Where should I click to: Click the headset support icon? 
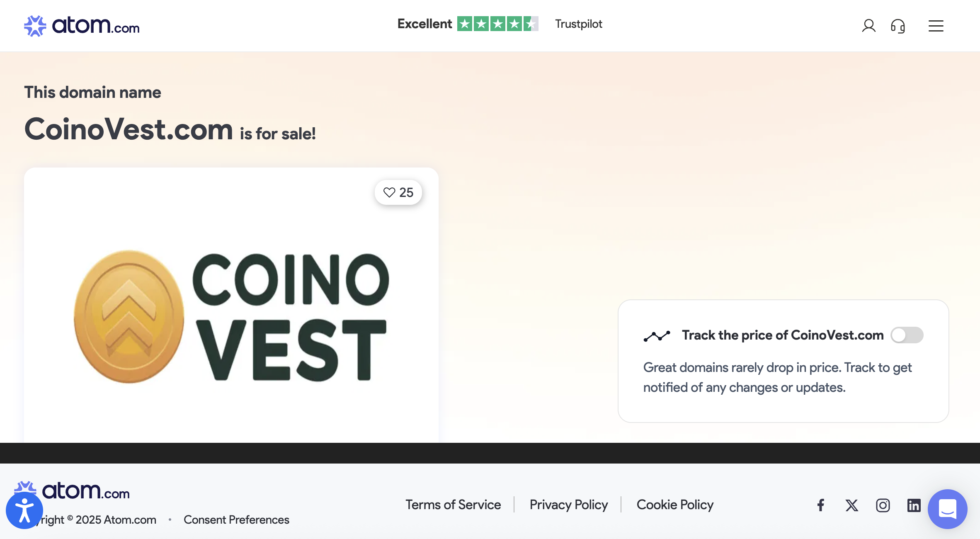point(898,26)
